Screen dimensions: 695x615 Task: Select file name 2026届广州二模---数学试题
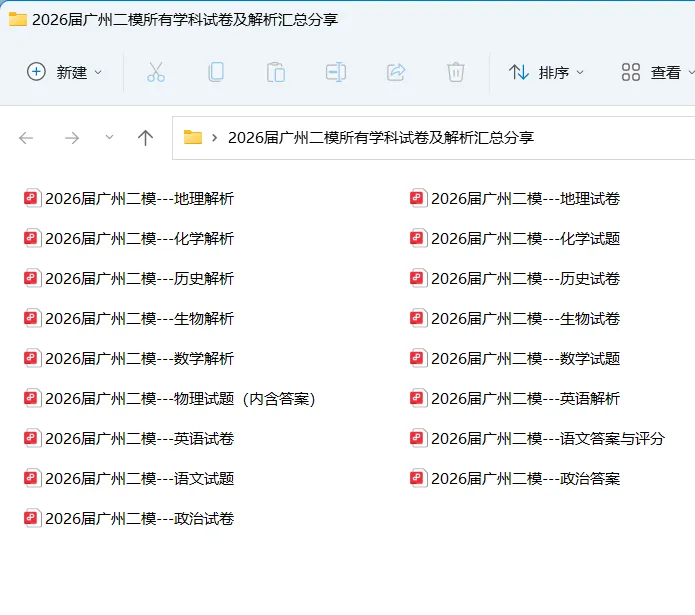pyautogui.click(x=526, y=358)
